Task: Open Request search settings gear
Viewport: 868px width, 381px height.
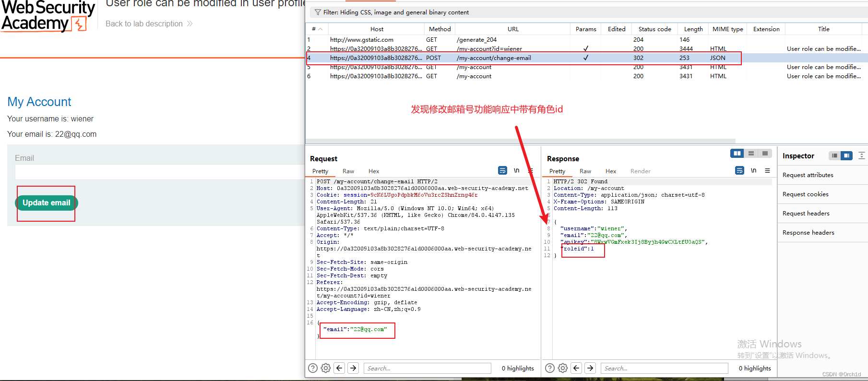Action: (x=326, y=368)
